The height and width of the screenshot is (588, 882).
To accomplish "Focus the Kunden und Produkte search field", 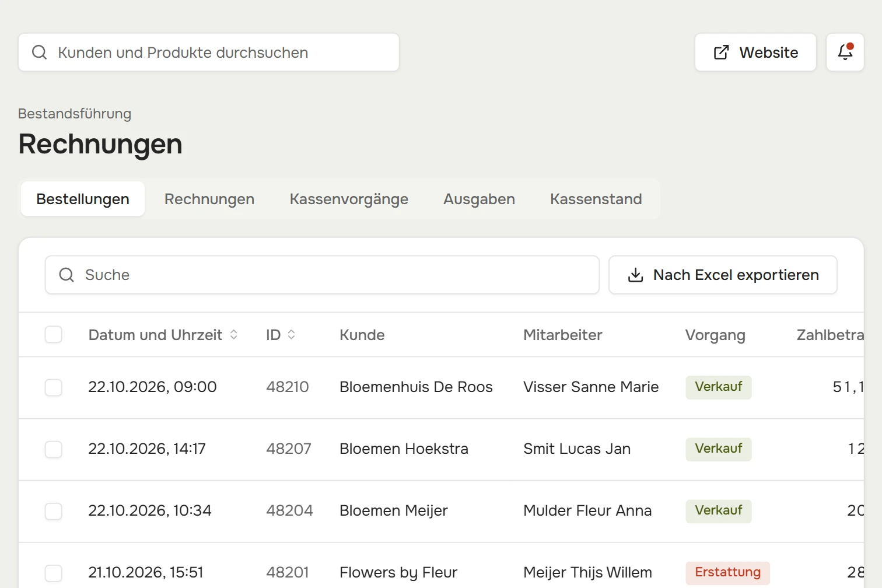I will [209, 52].
